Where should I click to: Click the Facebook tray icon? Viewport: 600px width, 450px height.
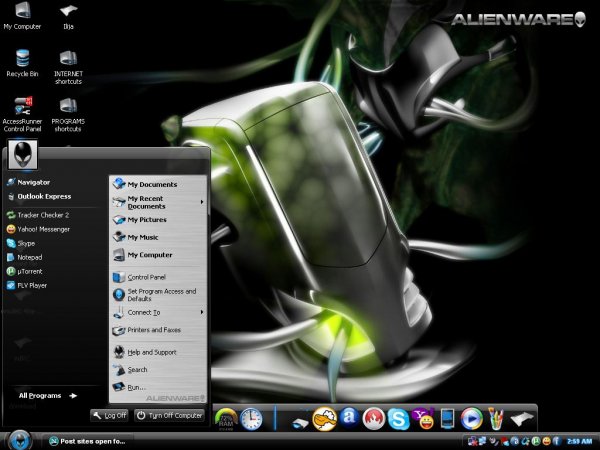point(557,441)
